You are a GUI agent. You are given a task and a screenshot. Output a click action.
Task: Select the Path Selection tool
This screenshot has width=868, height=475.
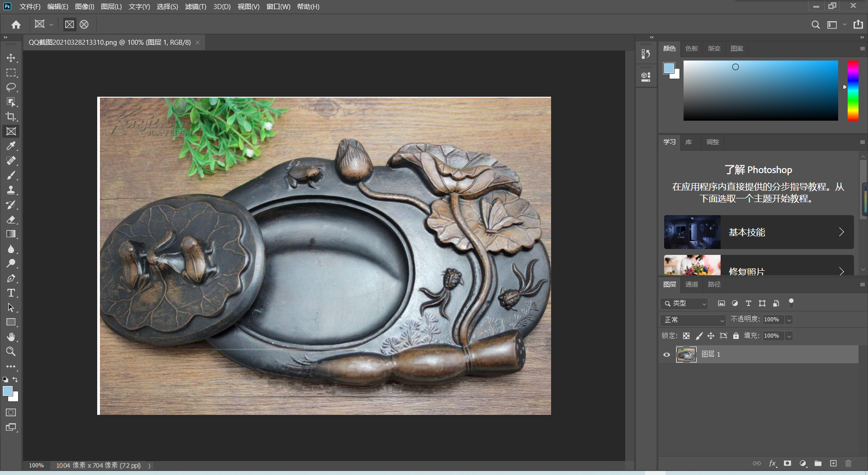point(11,308)
